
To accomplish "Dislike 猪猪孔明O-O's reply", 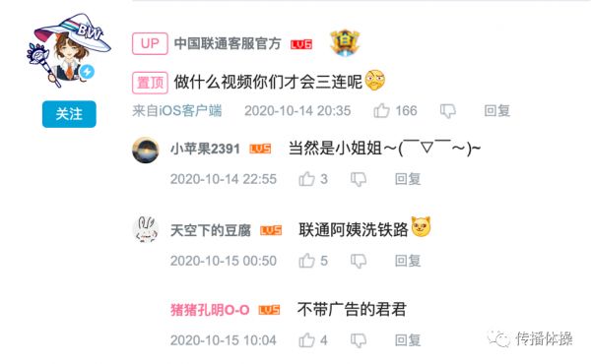I will point(359,340).
